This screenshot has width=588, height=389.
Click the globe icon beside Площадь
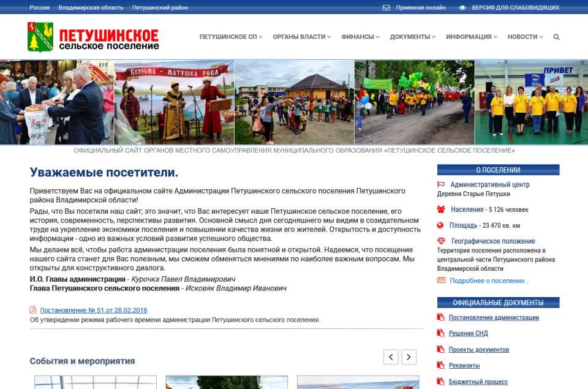point(440,225)
